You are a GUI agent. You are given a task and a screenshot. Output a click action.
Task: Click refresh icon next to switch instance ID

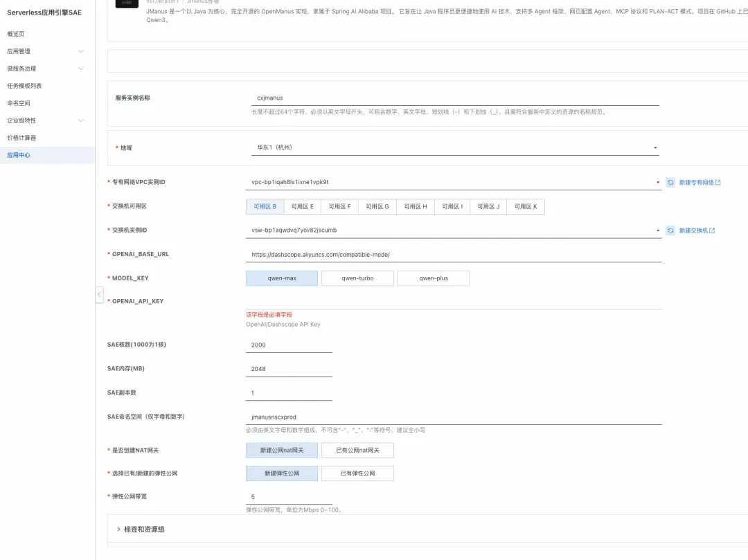670,231
